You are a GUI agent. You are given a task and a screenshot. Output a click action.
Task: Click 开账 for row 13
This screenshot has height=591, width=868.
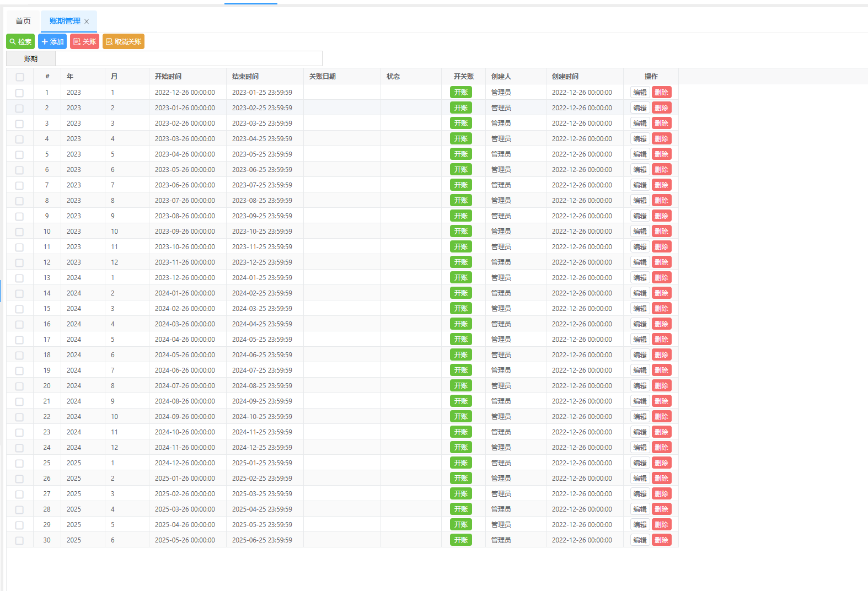460,278
